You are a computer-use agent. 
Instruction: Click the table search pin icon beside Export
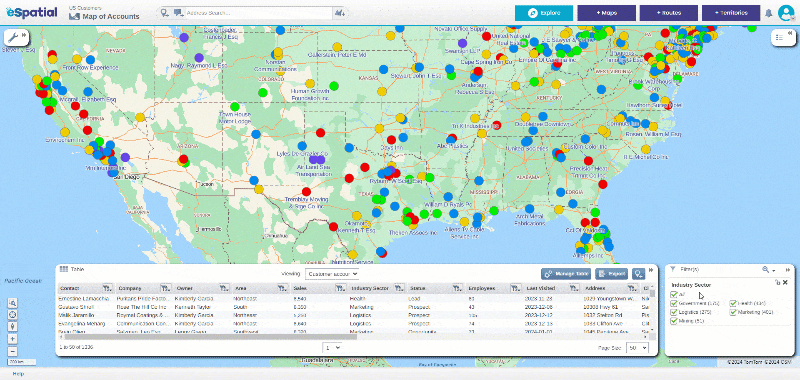(x=639, y=274)
